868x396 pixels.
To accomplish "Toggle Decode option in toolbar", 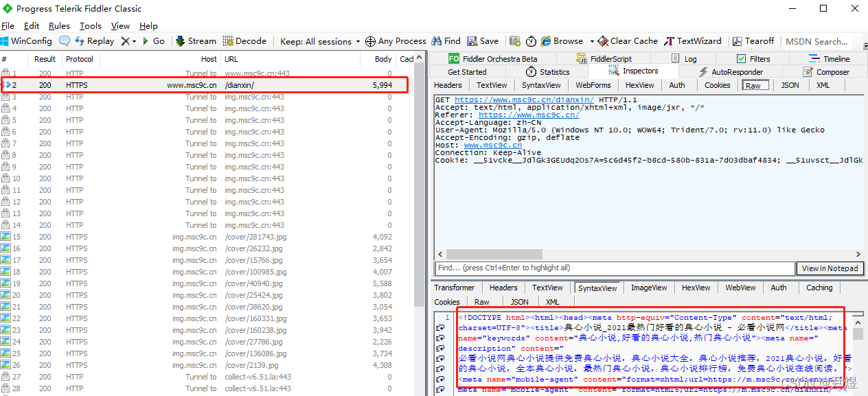I will pos(244,41).
